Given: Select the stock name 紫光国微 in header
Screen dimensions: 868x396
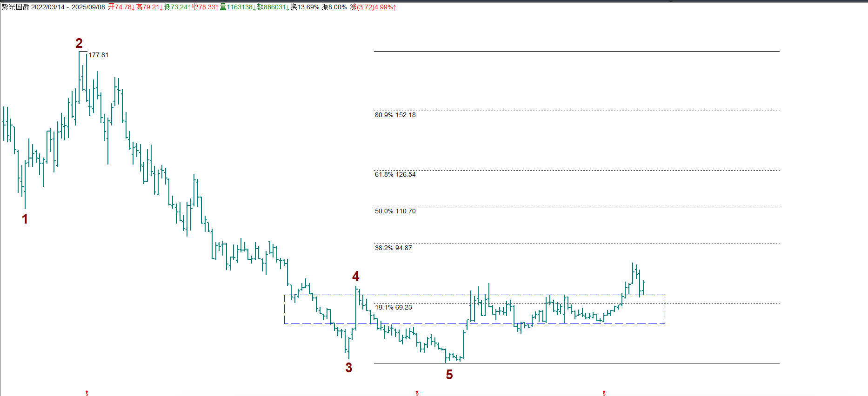Looking at the screenshot, I should [15, 7].
